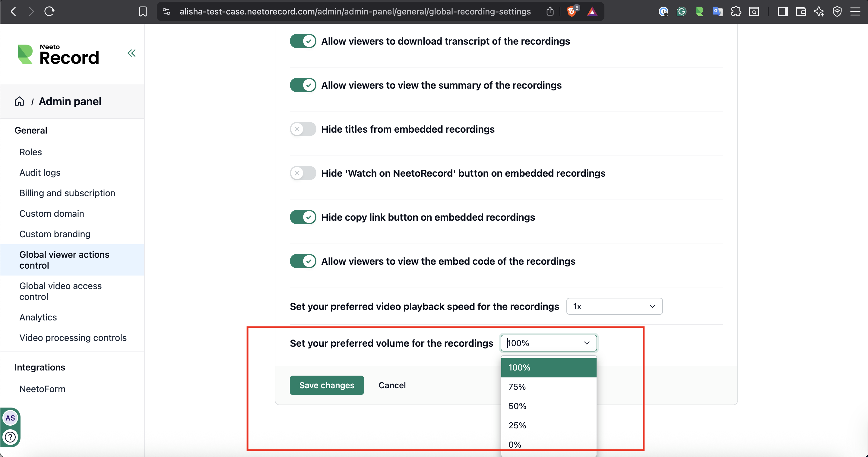868x457 pixels.
Task: Open the browser extensions puzzle icon
Action: (x=736, y=12)
